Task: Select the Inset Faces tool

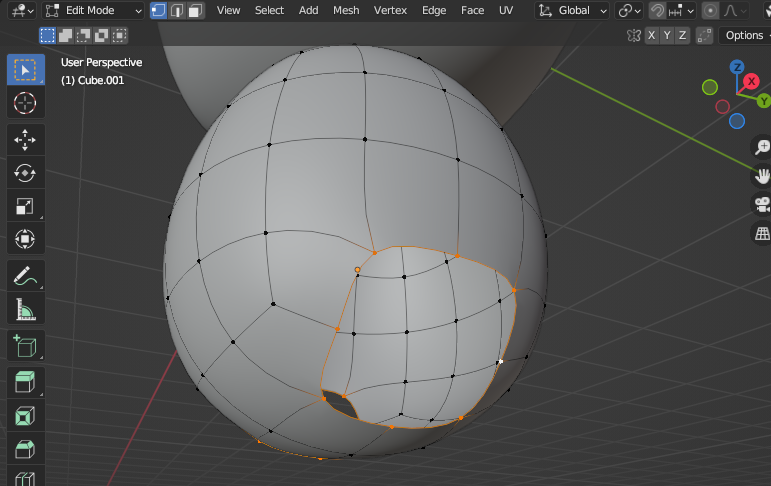Action: pyautogui.click(x=26, y=416)
